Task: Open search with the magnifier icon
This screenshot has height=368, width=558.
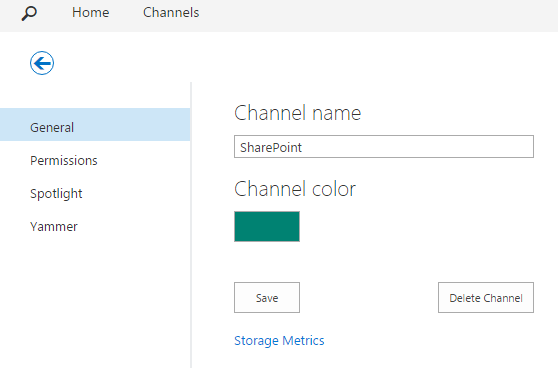Action: tap(29, 14)
